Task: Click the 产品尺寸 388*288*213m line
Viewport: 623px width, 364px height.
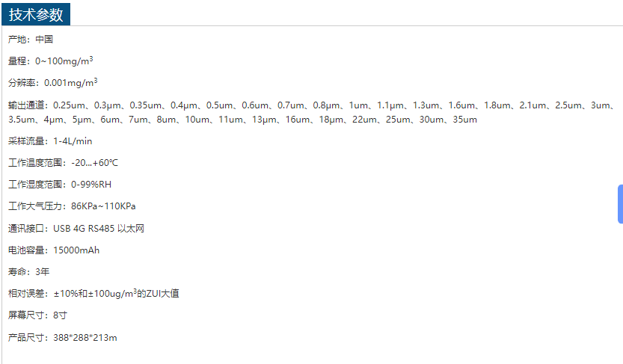Action: 63,338
